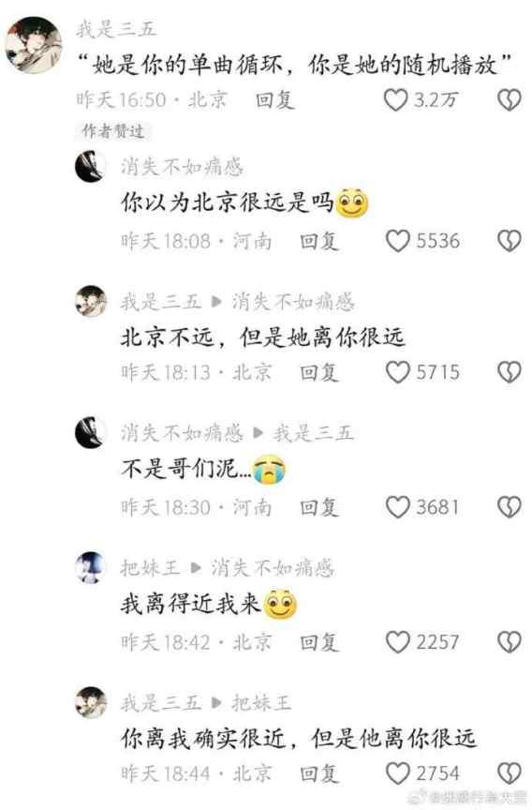Reply to the 18:42 comment by 把妹王
Image resolution: width=532 pixels, height=810 pixels.
tap(319, 642)
